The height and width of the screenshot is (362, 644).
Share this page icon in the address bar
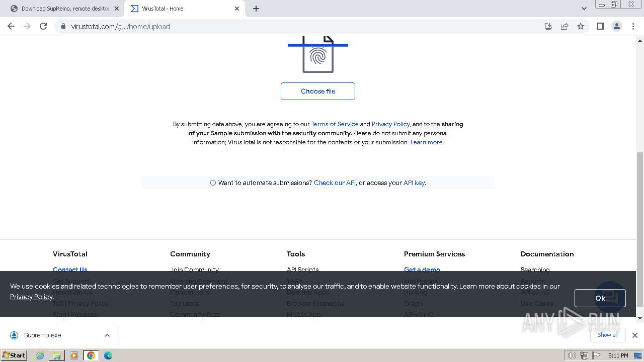[x=565, y=26]
